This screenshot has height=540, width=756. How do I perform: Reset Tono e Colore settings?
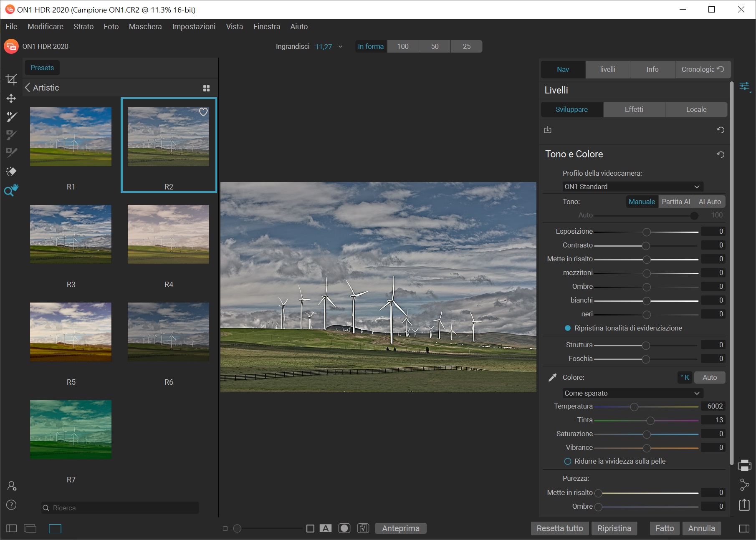pyautogui.click(x=720, y=154)
